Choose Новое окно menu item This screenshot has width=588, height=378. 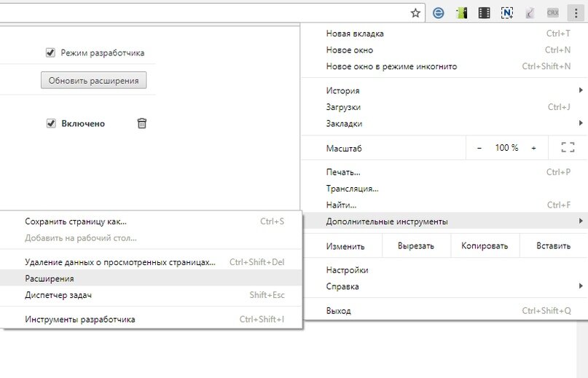444,50
